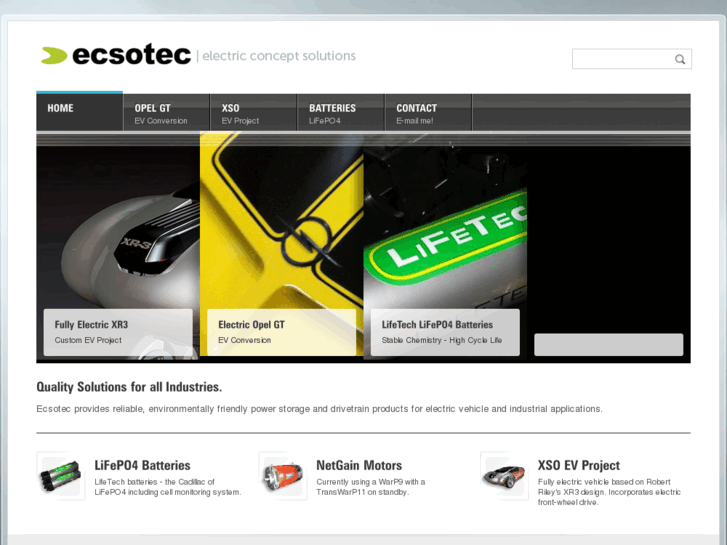
Task: Click the LiFePO4 batteries thumbnail icon
Action: [61, 476]
